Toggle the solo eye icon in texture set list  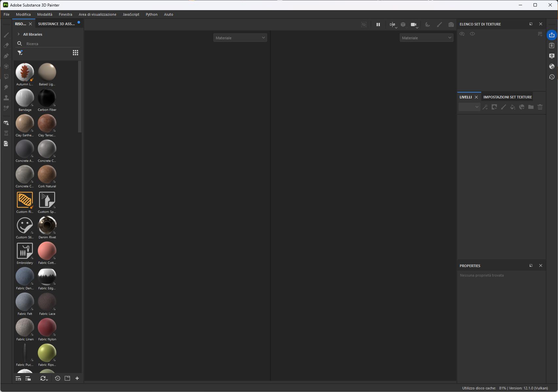(472, 34)
